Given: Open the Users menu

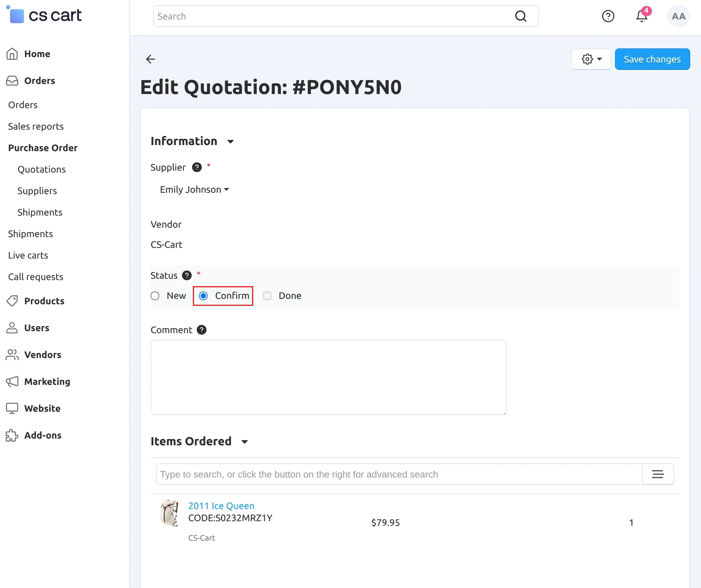Looking at the screenshot, I should point(37,328).
